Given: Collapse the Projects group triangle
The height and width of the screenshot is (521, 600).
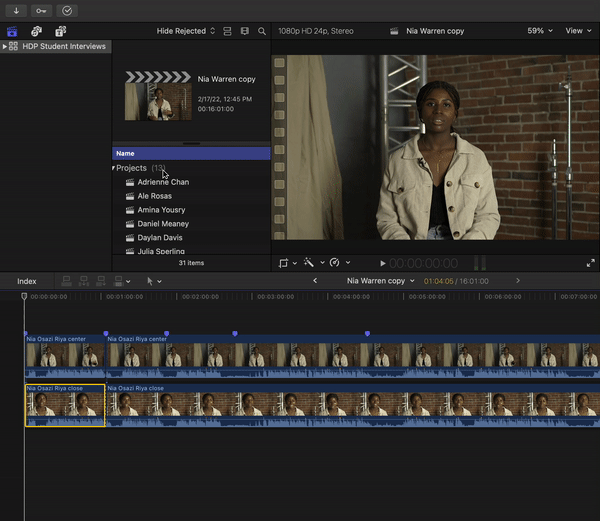Looking at the screenshot, I should point(113,168).
